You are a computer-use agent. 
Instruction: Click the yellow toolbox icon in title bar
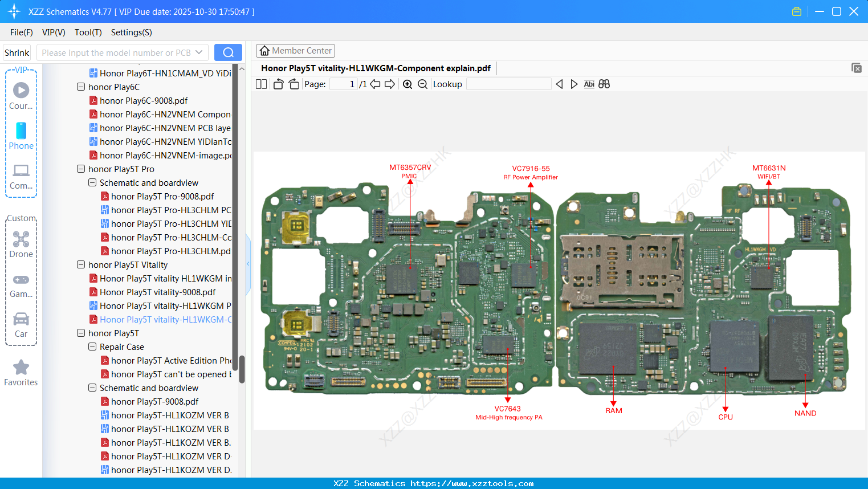[x=797, y=11]
